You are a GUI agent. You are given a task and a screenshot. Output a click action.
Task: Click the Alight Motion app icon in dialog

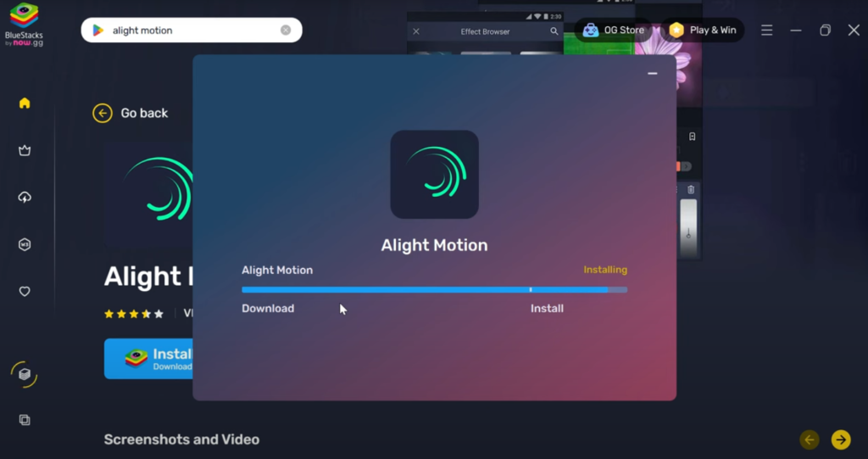click(434, 174)
